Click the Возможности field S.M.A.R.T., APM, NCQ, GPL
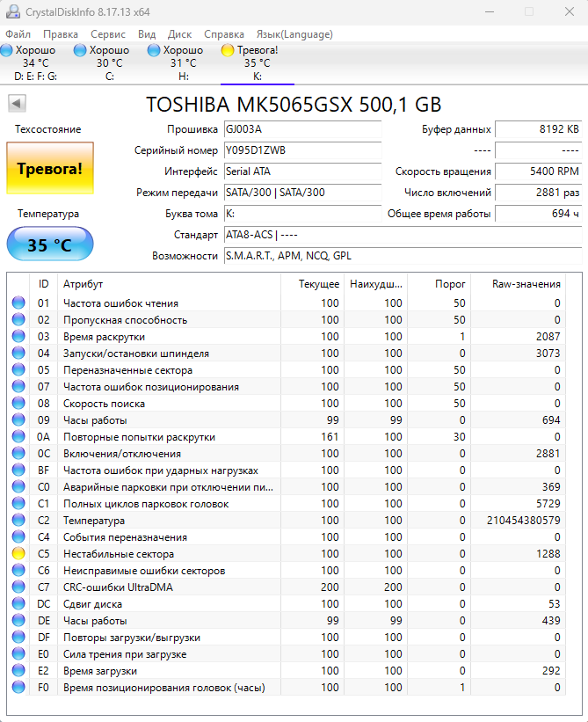 pyautogui.click(x=403, y=256)
